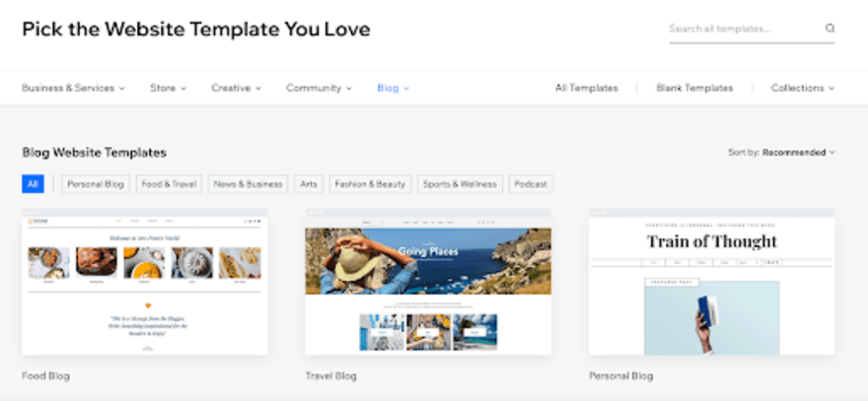
Task: Filter by Fashion & Beauty
Action: pyautogui.click(x=370, y=184)
